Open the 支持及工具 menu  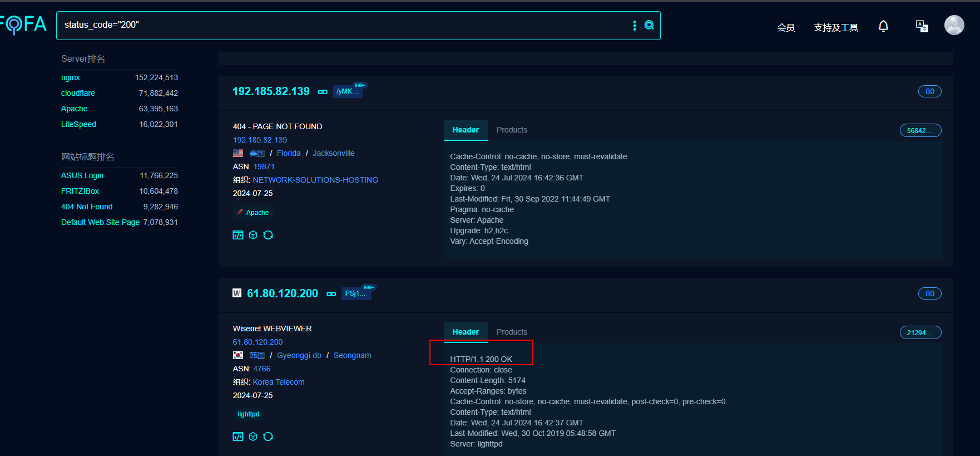tap(836, 27)
